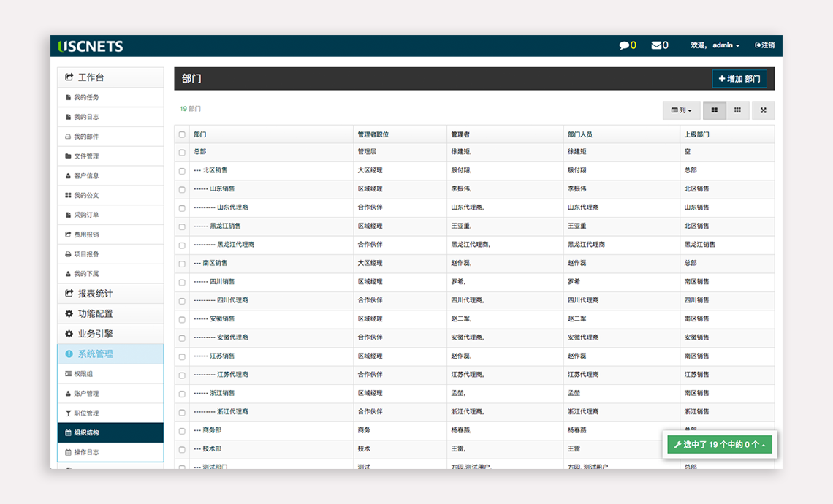Click the chat messages bubble icon
Screen dimensions: 833x504
coord(623,45)
